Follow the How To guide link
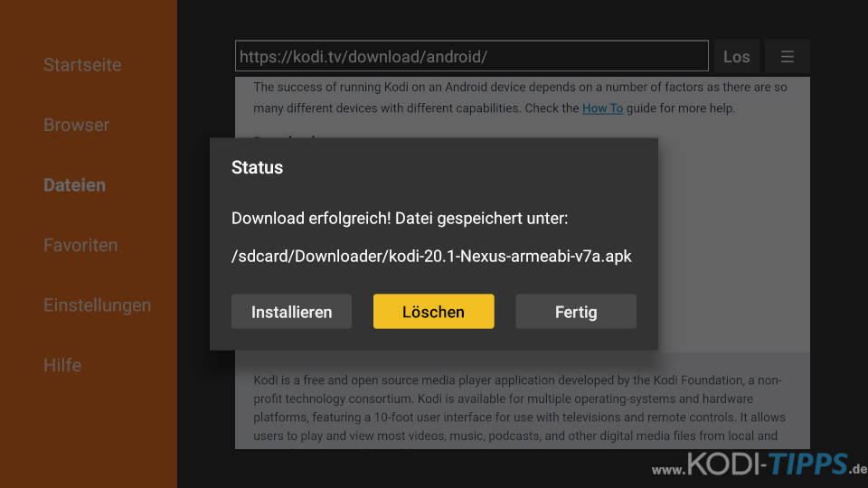The height and width of the screenshot is (488, 868). 602,108
